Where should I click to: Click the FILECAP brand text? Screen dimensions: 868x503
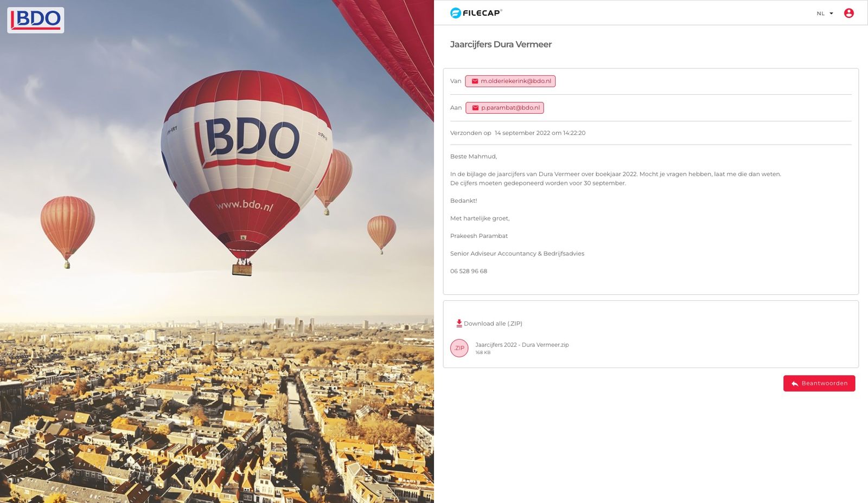482,13
